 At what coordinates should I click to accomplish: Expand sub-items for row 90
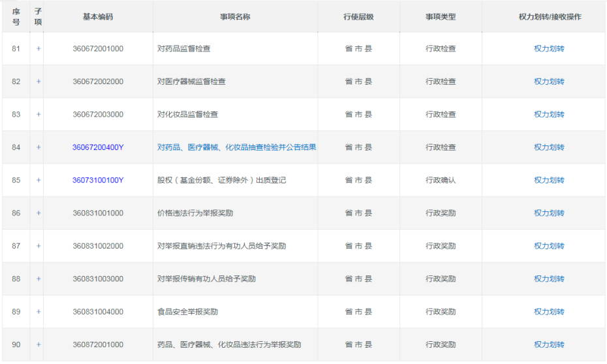pyautogui.click(x=39, y=344)
